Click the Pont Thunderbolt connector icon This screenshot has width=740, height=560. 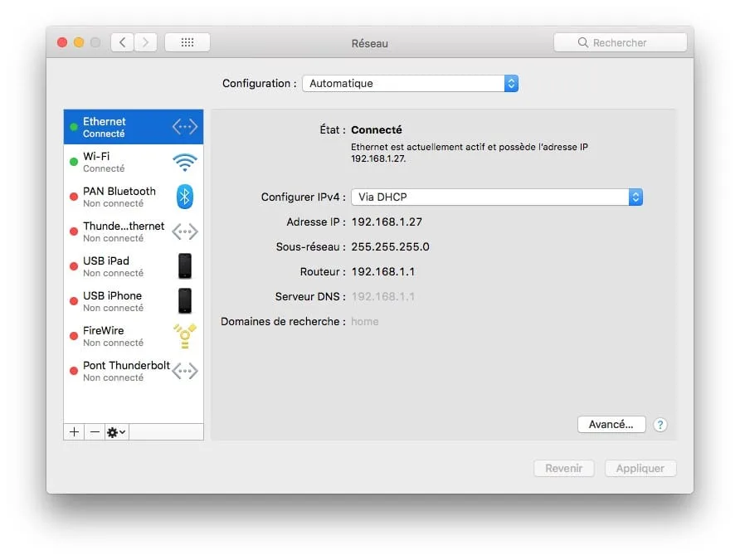184,371
